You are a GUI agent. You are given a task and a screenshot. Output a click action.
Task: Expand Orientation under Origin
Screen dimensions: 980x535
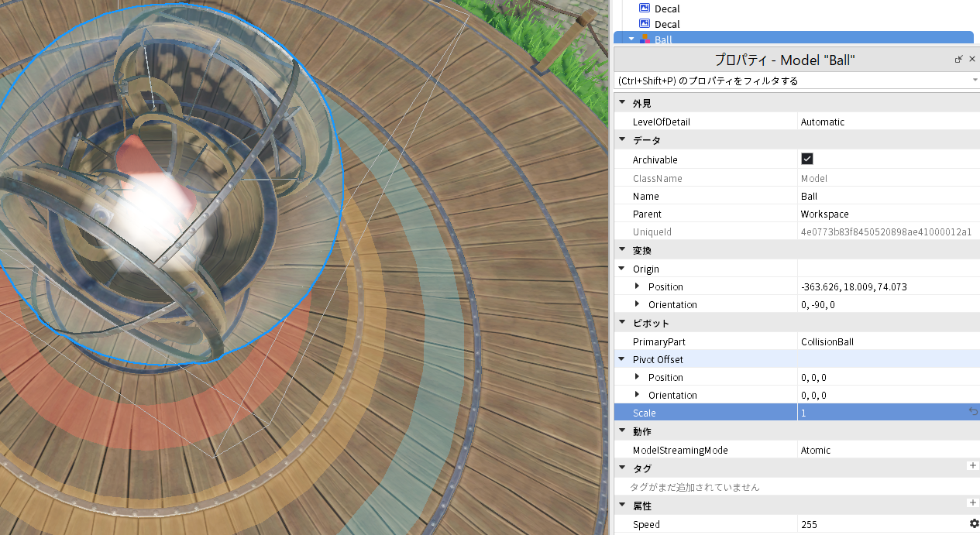pyautogui.click(x=637, y=304)
